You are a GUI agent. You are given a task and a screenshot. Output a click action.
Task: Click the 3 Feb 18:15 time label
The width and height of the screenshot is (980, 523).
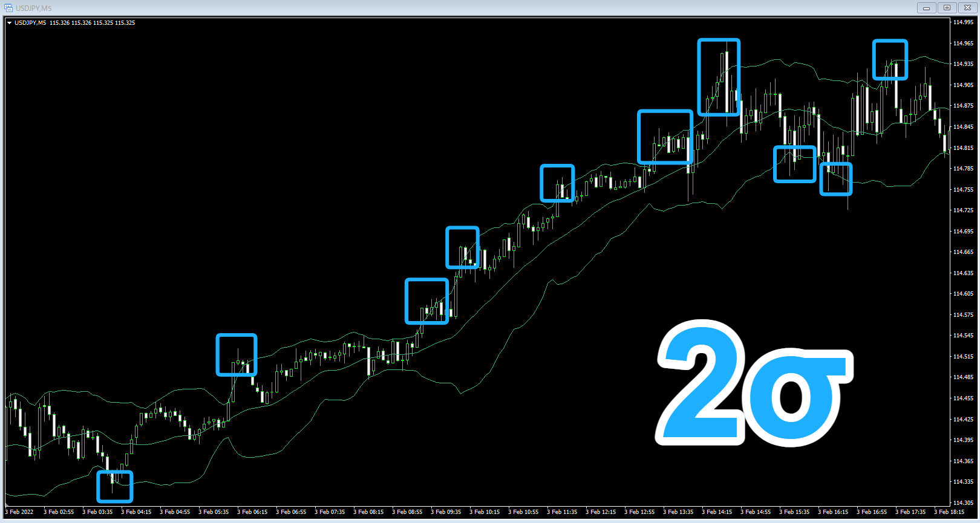point(949,512)
